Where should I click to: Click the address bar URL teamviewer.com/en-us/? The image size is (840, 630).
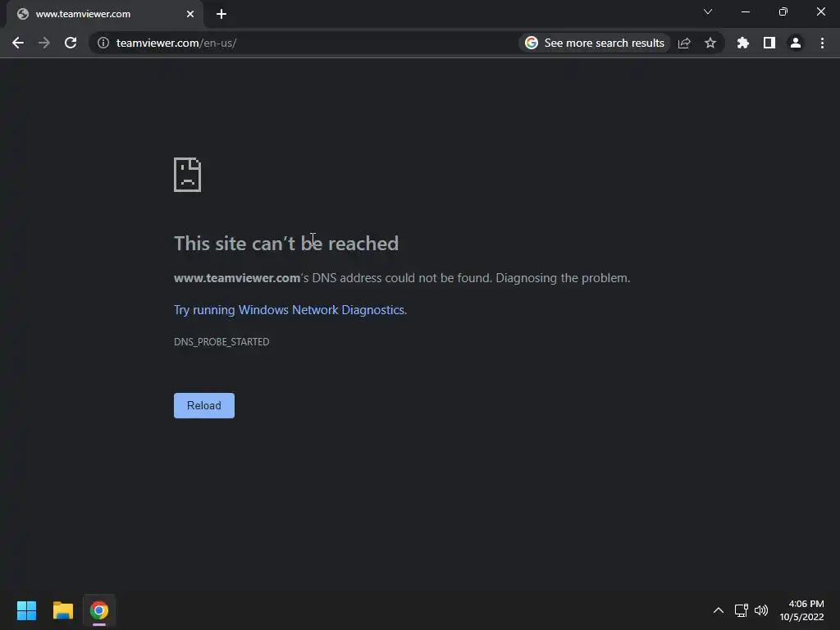[176, 43]
